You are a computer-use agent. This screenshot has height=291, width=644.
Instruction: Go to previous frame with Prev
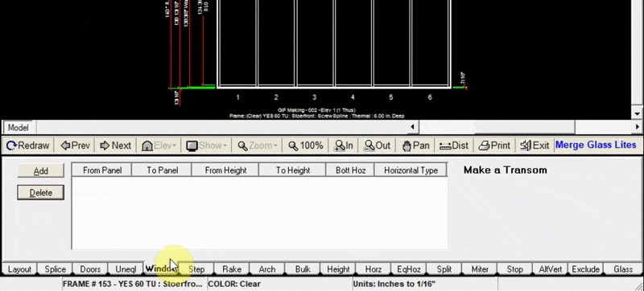pyautogui.click(x=75, y=145)
